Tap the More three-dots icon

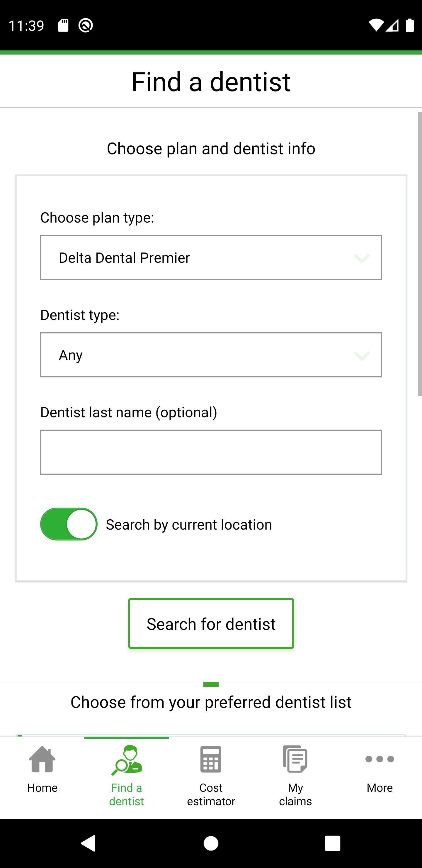point(380,759)
